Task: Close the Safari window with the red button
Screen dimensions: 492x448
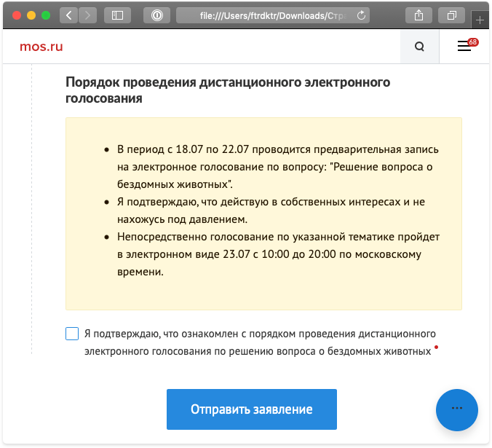Action: 16,15
